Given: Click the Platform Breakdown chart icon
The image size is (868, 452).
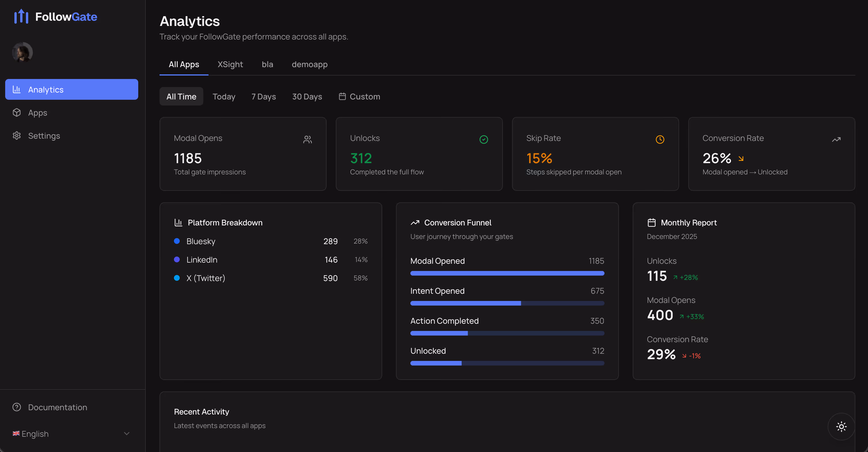Looking at the screenshot, I should coord(178,223).
